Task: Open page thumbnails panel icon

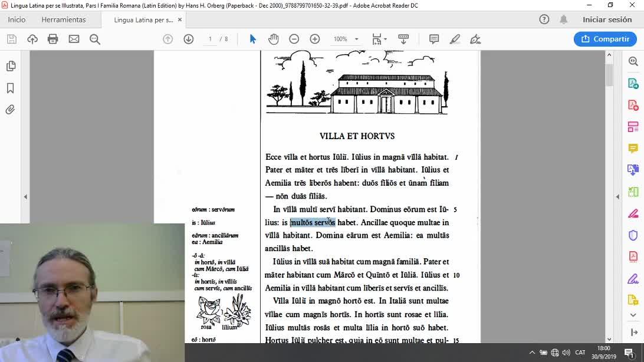Action: (11, 66)
